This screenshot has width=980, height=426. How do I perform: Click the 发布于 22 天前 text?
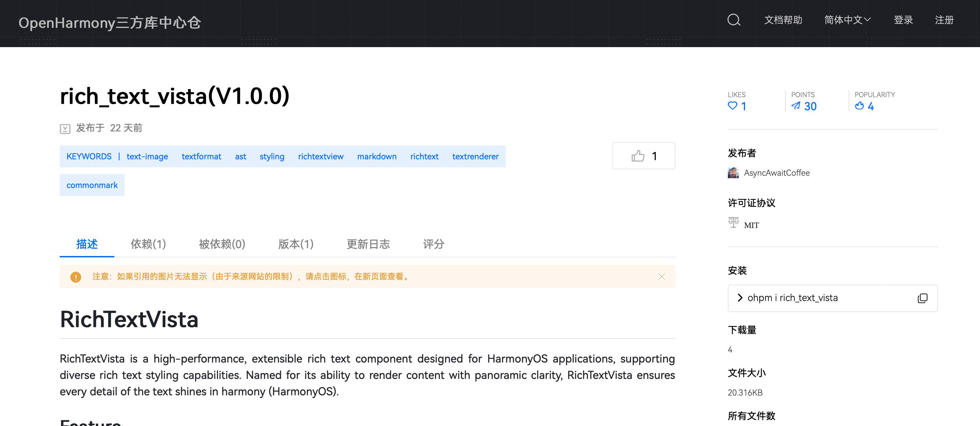pos(109,128)
